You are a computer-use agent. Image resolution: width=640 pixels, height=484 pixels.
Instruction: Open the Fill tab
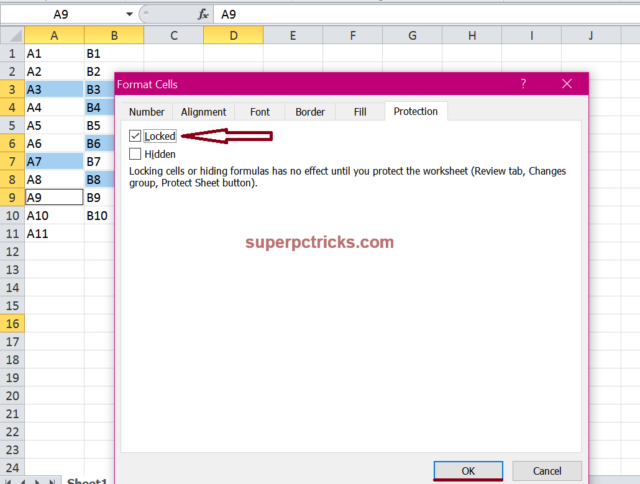point(360,112)
